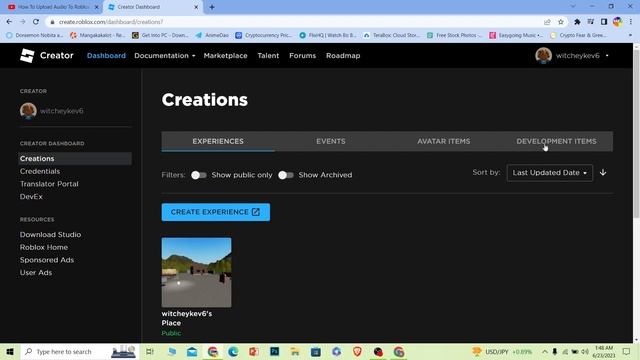Bookmark this page with star icon
This screenshot has height=360, width=640.
tap(561, 22)
